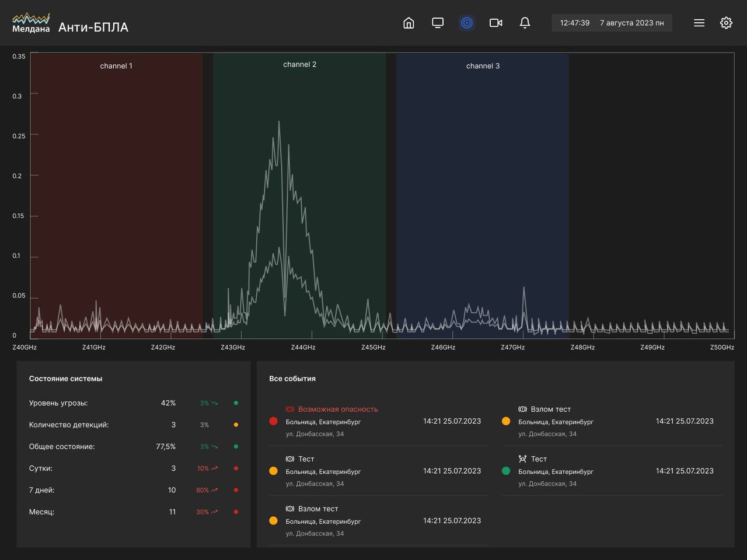Click the Все события heading

click(292, 379)
